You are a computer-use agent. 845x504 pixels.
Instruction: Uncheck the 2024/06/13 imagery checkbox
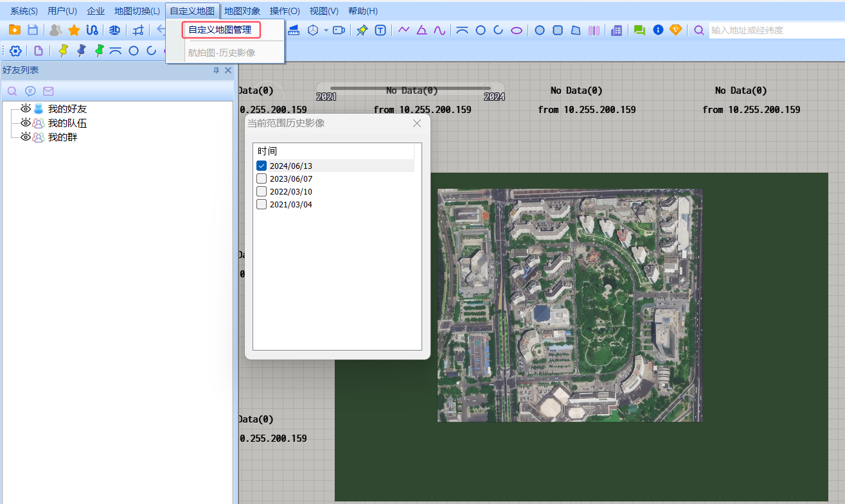coord(262,166)
